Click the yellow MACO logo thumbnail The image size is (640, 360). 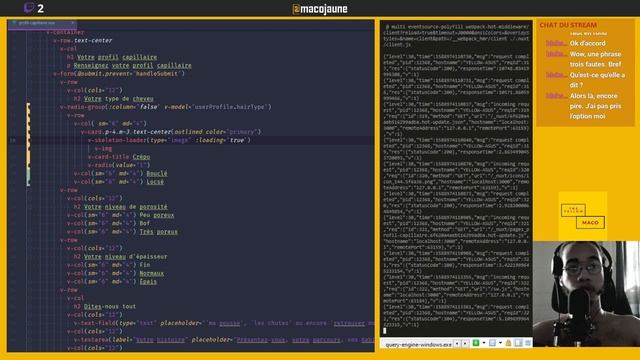583,216
